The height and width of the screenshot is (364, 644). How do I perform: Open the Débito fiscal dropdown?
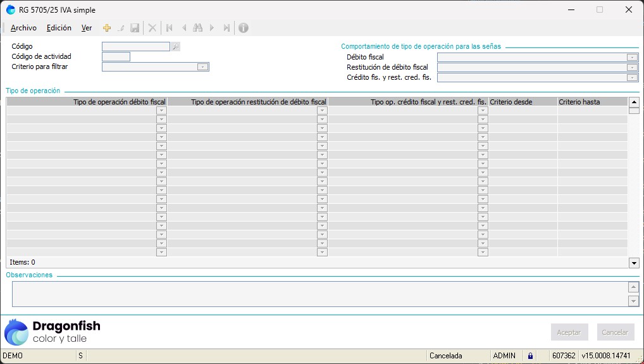[x=632, y=57]
